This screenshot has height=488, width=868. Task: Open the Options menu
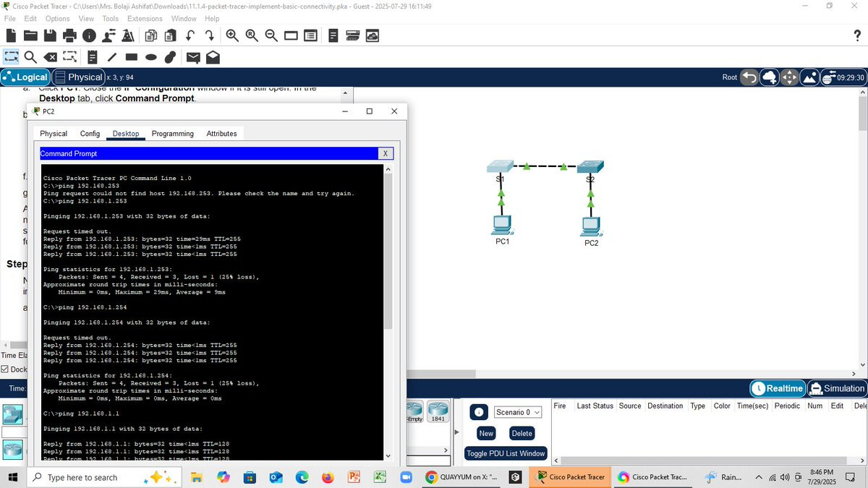(58, 18)
